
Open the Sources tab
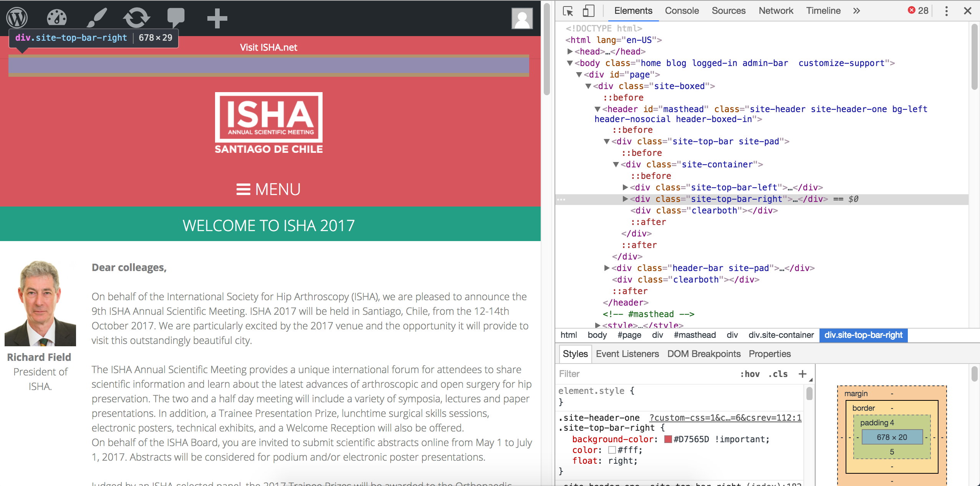tap(728, 11)
